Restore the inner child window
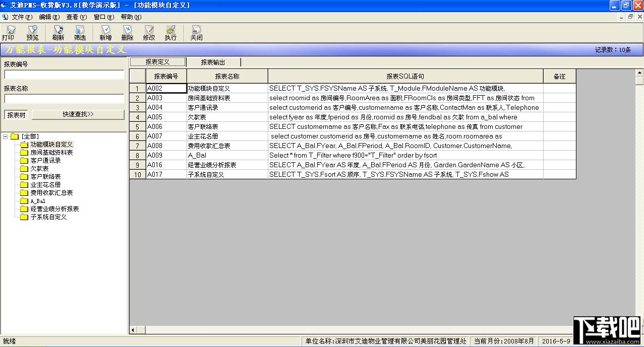 point(630,17)
